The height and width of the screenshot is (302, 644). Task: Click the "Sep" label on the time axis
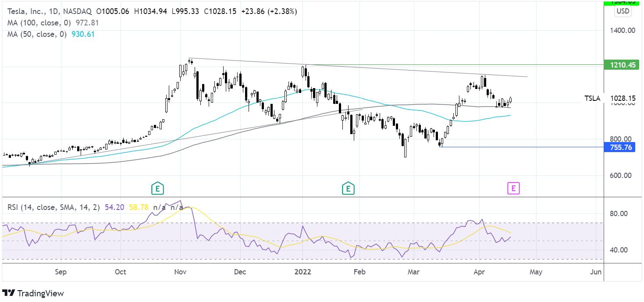61,272
